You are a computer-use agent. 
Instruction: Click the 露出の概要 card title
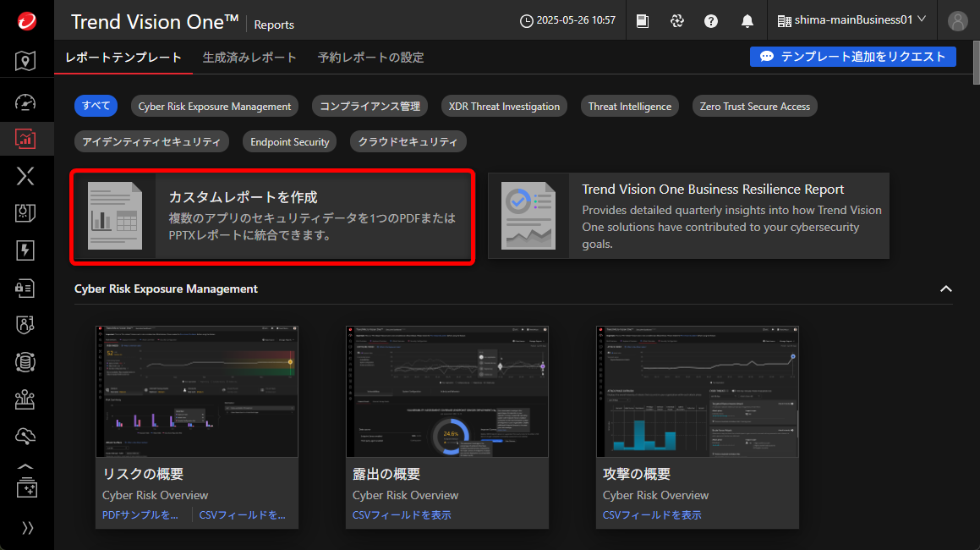(x=386, y=474)
